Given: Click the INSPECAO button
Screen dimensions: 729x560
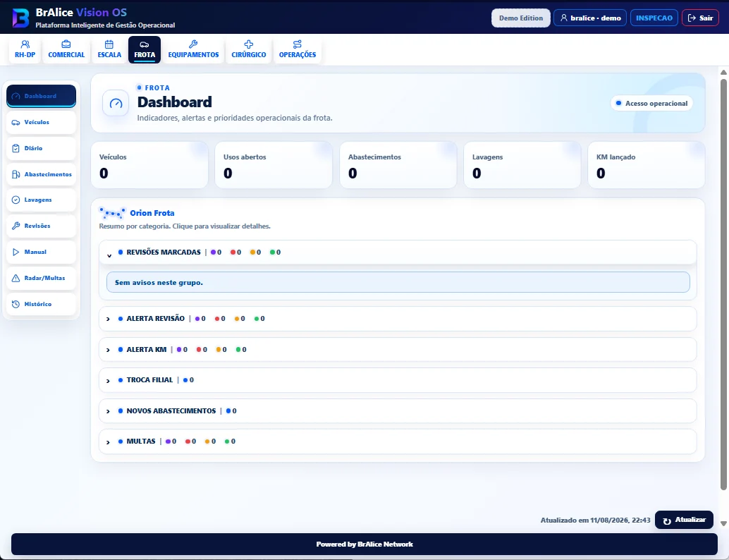Looking at the screenshot, I should [x=654, y=18].
